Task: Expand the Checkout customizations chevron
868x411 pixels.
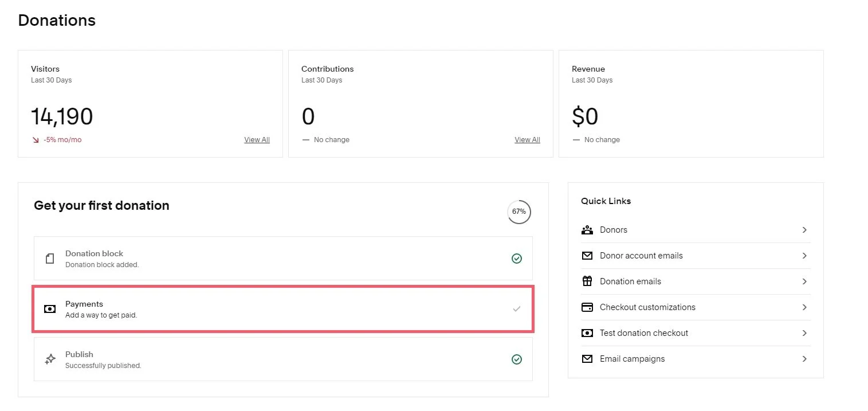Action: pos(805,307)
